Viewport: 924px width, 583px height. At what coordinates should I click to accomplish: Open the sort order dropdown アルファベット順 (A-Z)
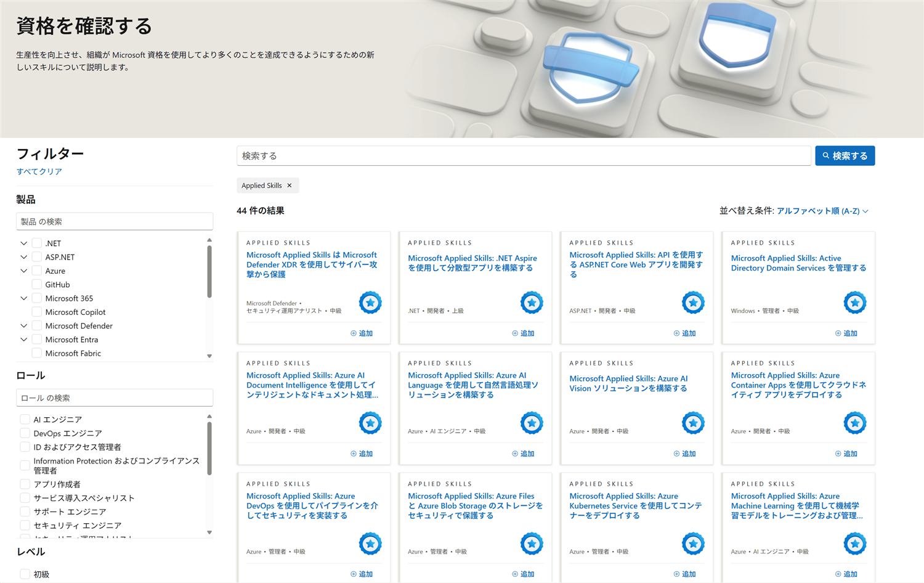823,211
